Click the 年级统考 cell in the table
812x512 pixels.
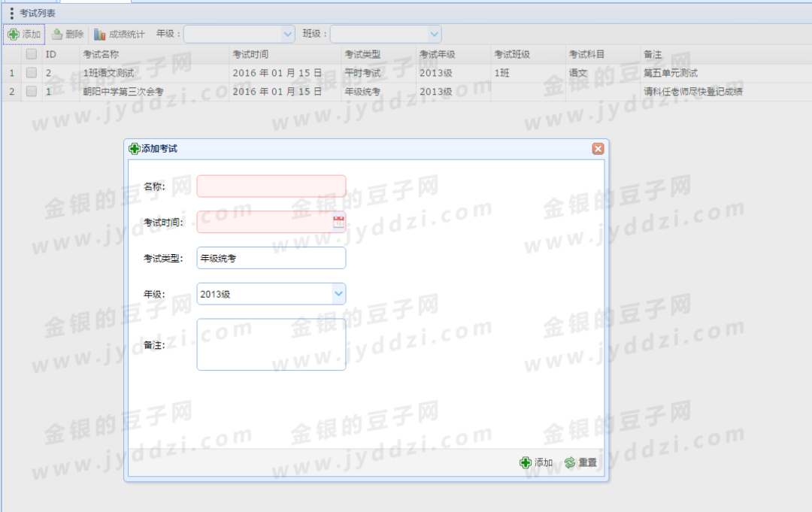click(378, 92)
